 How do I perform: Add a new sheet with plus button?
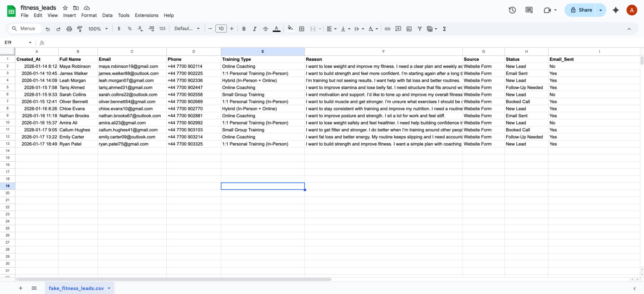pyautogui.click(x=20, y=288)
